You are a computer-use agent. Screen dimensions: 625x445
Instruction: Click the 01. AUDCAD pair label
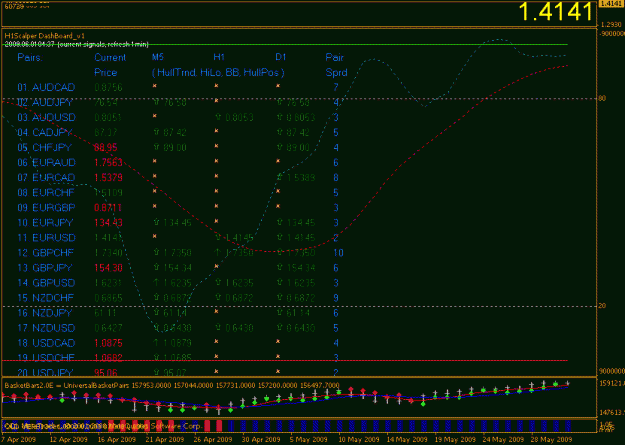click(x=46, y=87)
